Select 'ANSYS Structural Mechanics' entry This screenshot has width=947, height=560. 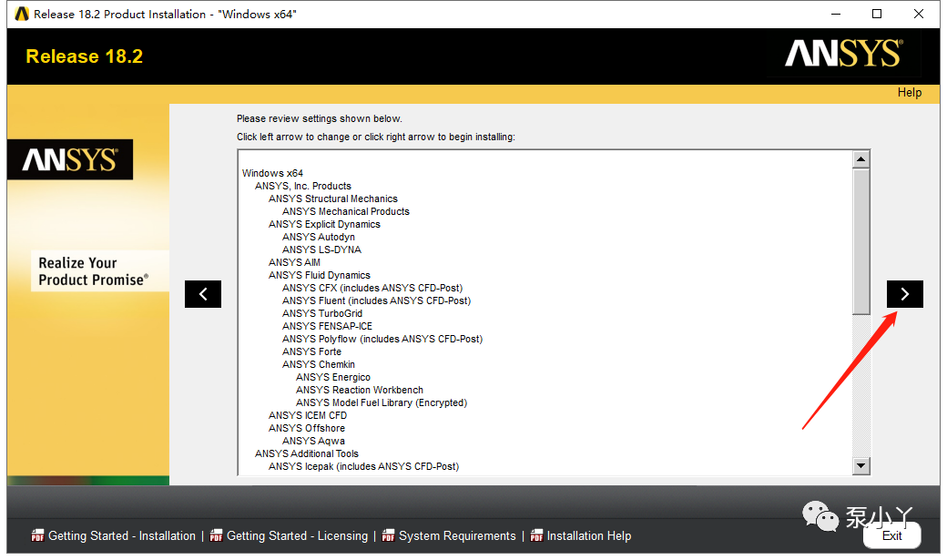pyautogui.click(x=332, y=199)
